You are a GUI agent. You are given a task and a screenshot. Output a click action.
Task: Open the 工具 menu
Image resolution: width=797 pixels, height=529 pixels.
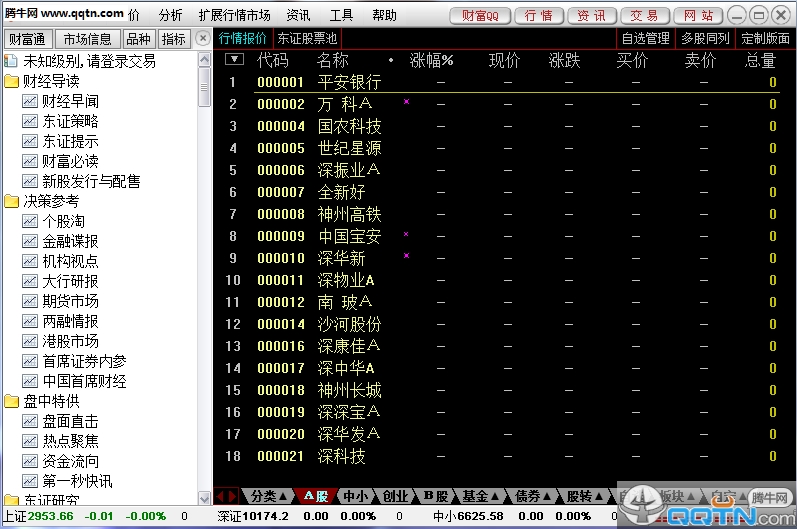pos(341,16)
